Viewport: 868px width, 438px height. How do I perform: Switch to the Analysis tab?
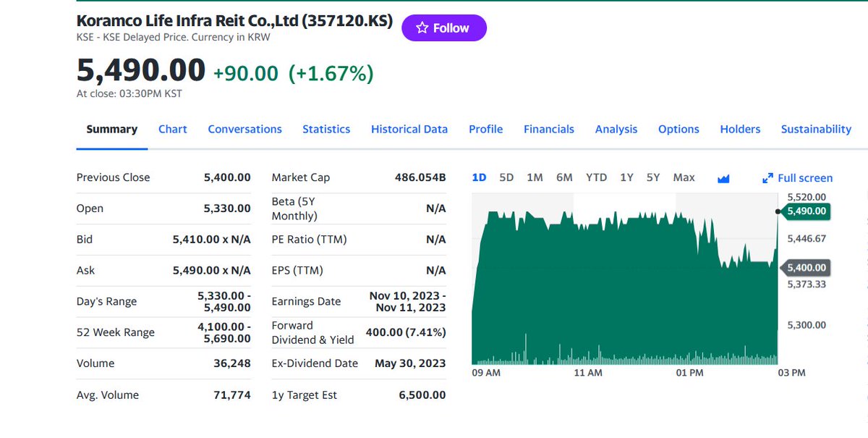tap(616, 129)
